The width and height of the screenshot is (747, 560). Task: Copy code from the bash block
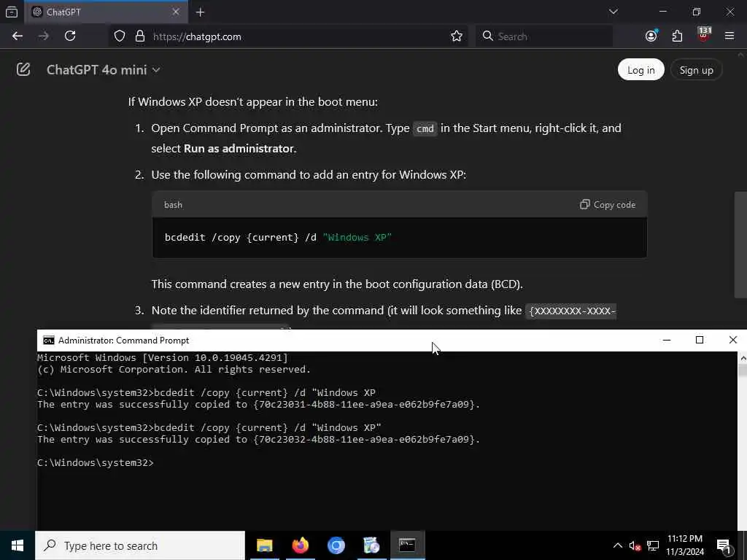608,205
